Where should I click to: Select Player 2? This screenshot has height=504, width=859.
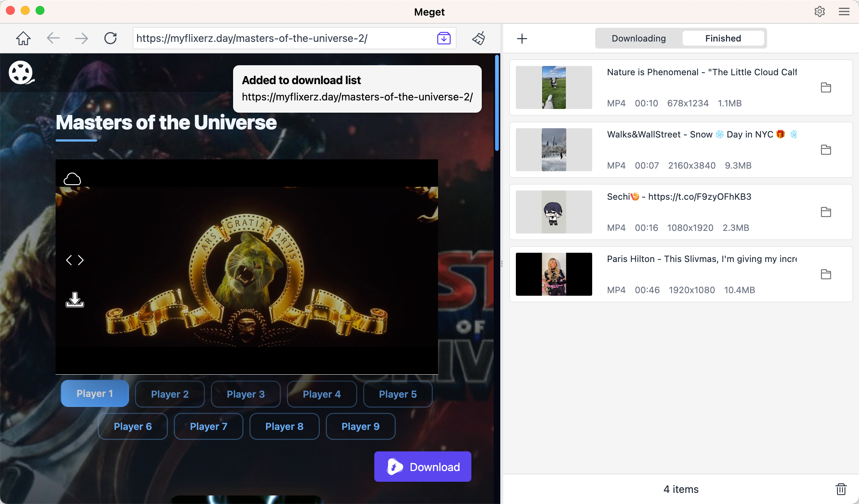tap(170, 394)
